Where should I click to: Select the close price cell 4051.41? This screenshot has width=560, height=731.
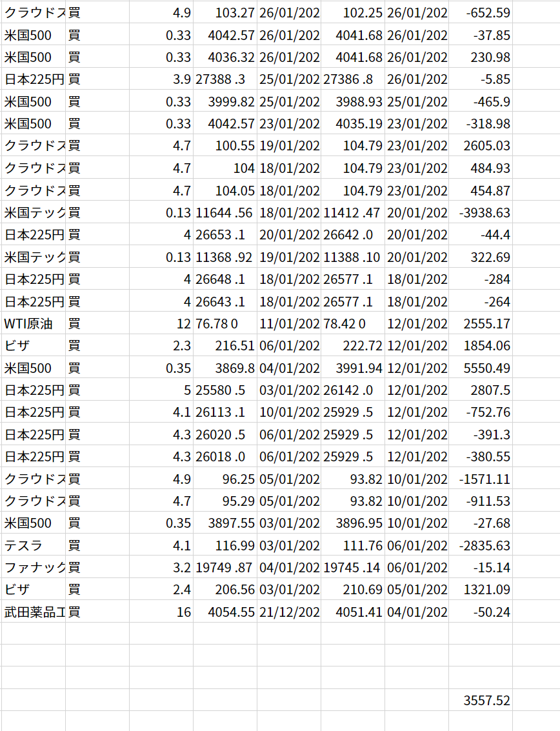point(353,612)
